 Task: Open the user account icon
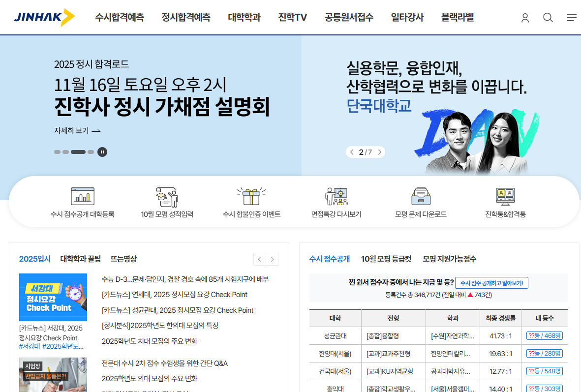525,18
